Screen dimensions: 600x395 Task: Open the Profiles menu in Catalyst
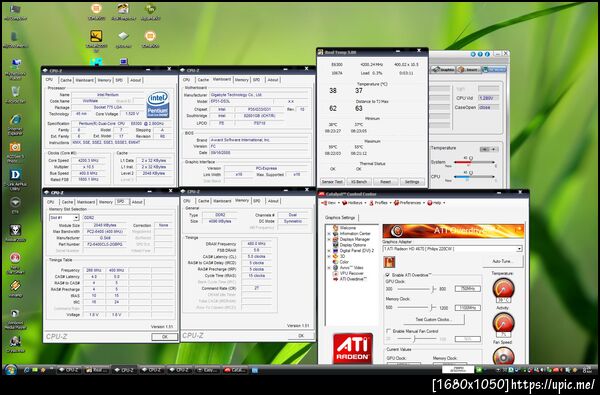coord(380,203)
